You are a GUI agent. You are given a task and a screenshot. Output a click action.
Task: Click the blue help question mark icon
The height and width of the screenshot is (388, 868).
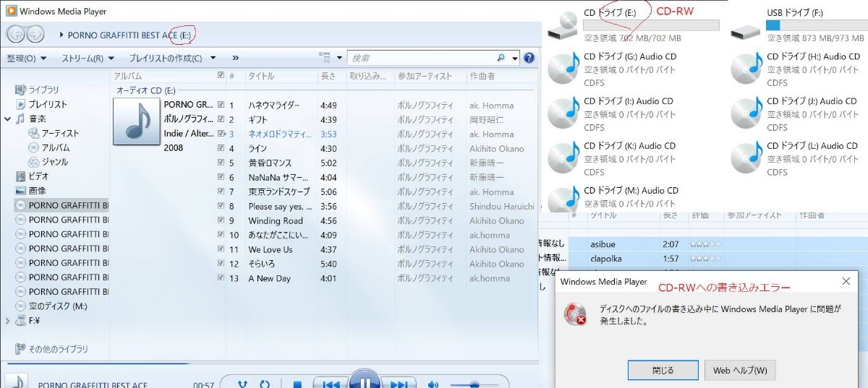pyautogui.click(x=529, y=58)
